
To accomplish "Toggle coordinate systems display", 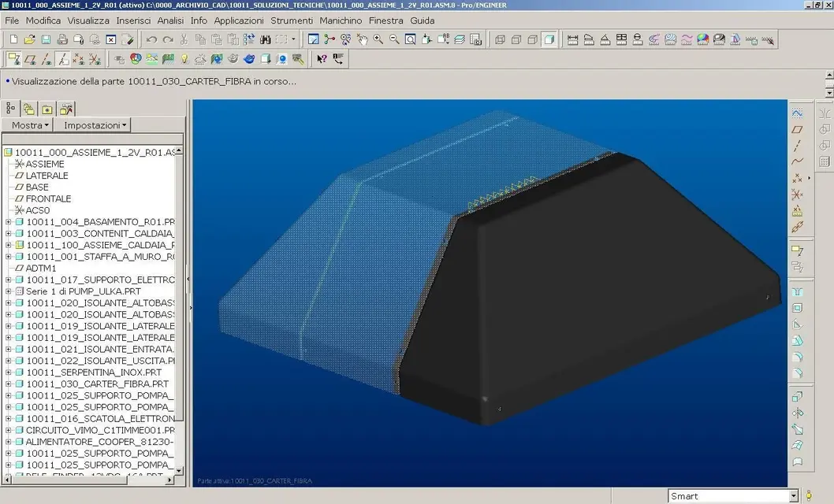I will (x=95, y=59).
